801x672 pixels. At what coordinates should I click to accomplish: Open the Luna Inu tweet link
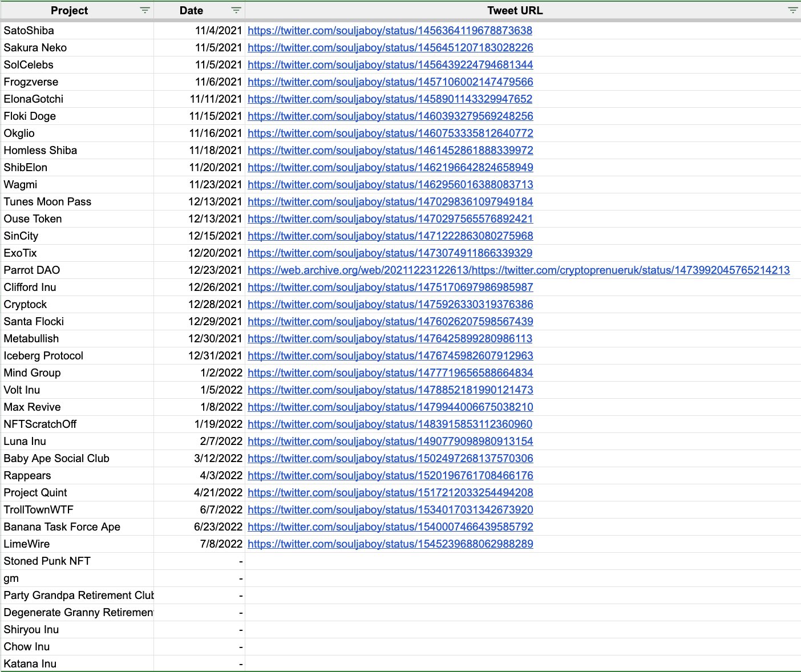click(x=390, y=442)
